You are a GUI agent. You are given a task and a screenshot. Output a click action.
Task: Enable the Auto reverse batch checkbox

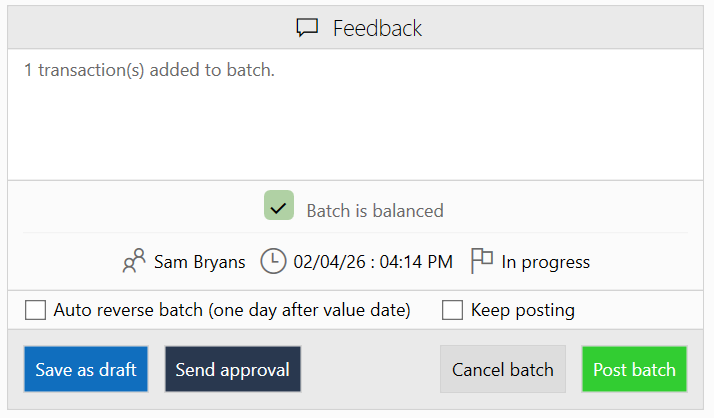36,310
